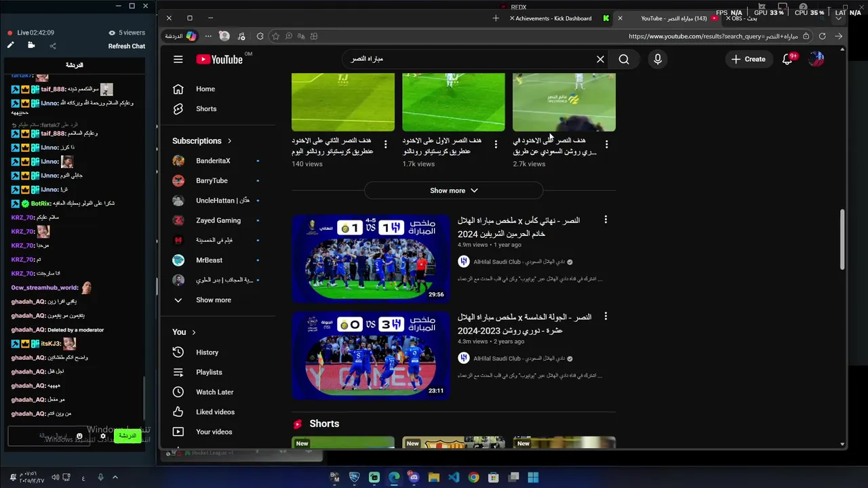Expand Show more shorts results

click(454, 190)
